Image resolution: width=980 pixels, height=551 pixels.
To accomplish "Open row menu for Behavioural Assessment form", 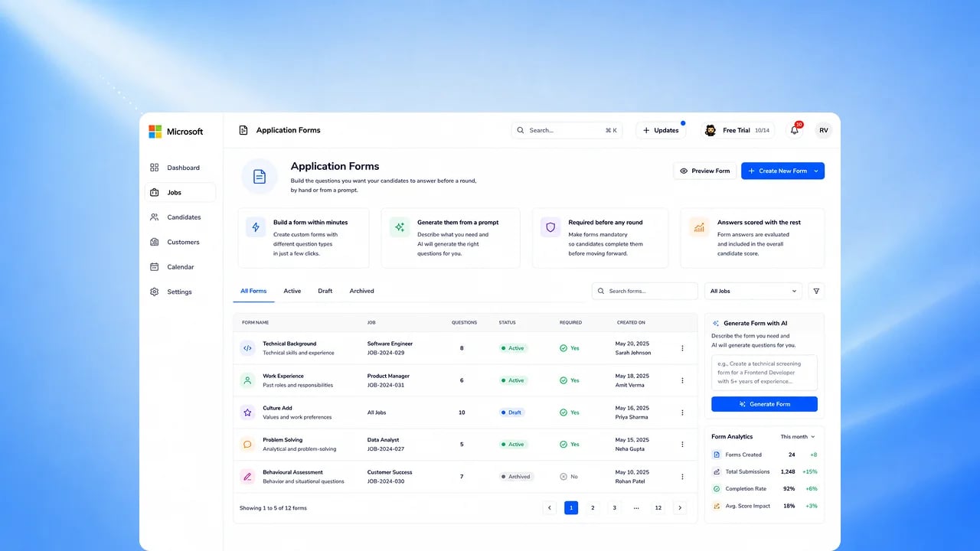I will (x=682, y=477).
